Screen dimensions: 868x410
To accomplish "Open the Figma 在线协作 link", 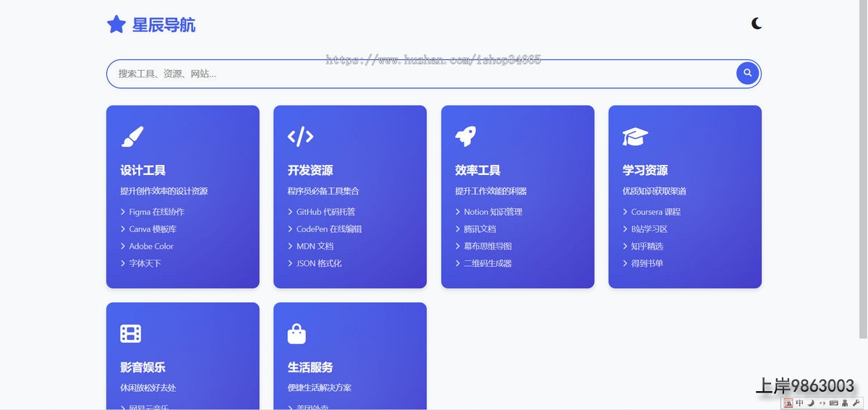I will pyautogui.click(x=156, y=212).
